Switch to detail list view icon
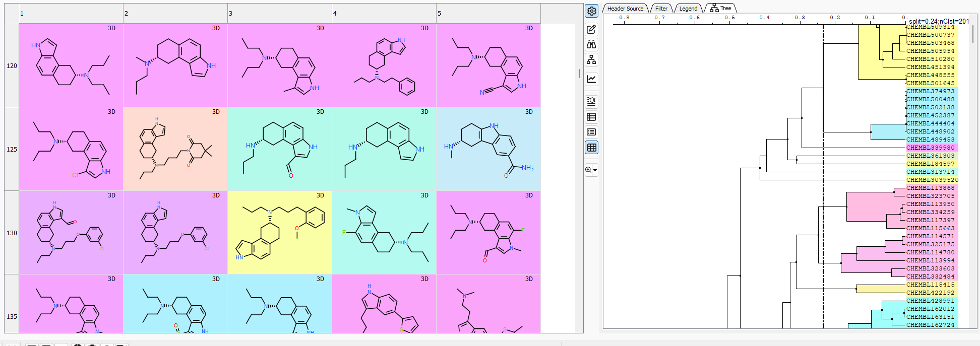 coord(591,132)
